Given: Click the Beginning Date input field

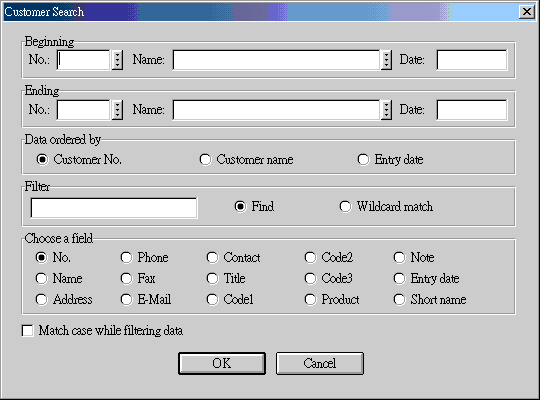Looking at the screenshot, I should tap(472, 60).
